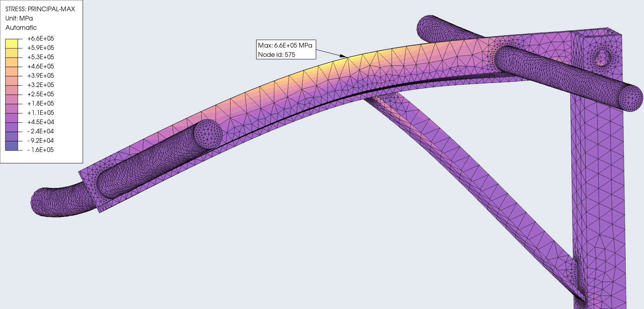Select the "Node id: 575" annotation line
Screen dimensions: 644x309
pos(276,55)
